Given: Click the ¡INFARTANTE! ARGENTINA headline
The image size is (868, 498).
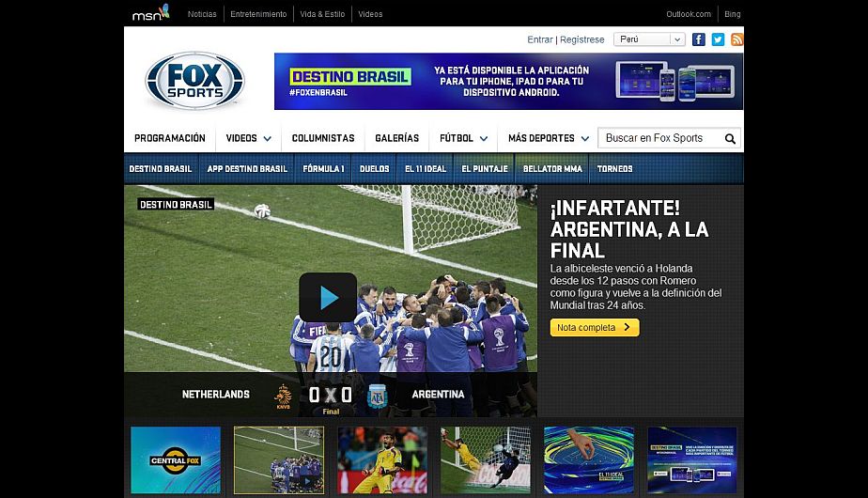Looking at the screenshot, I should (x=629, y=229).
